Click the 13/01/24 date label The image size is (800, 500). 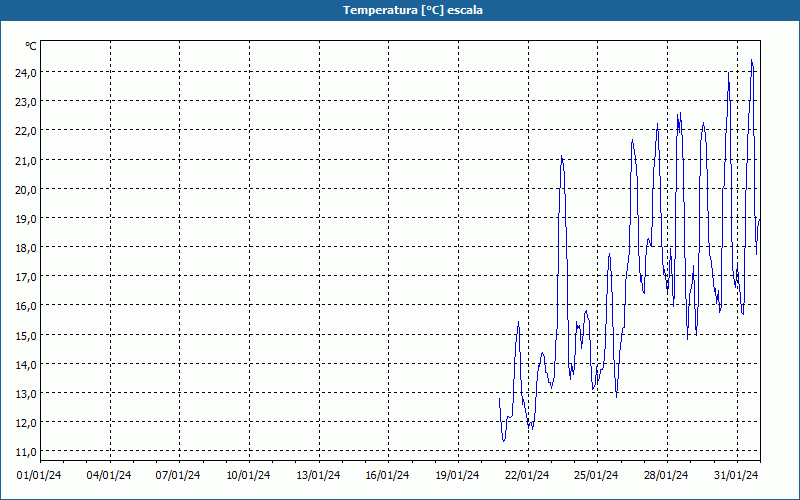pos(318,475)
